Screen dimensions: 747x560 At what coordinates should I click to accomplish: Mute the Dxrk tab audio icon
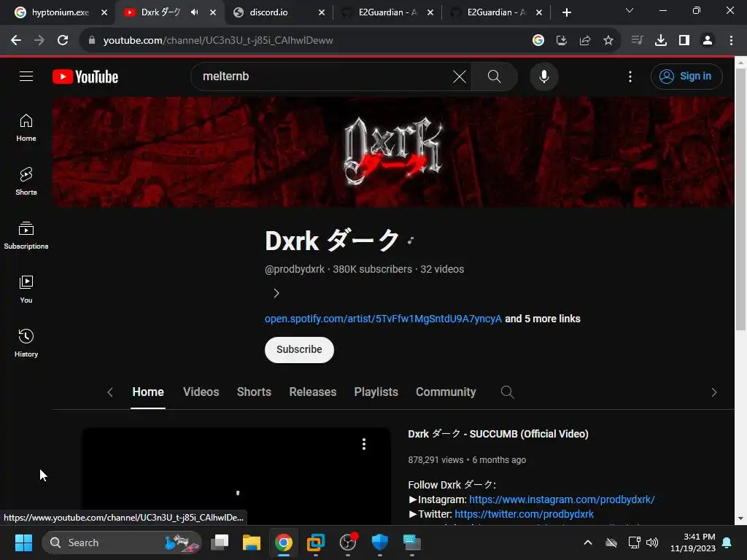194,12
